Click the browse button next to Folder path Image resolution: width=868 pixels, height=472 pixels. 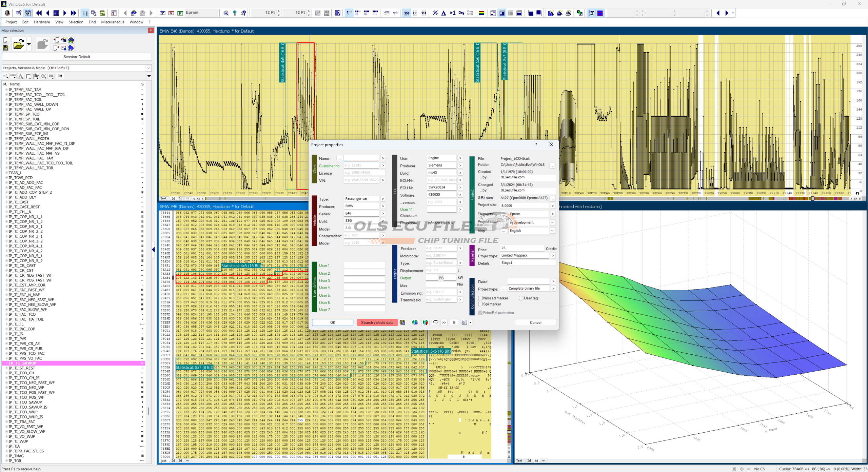click(x=553, y=165)
